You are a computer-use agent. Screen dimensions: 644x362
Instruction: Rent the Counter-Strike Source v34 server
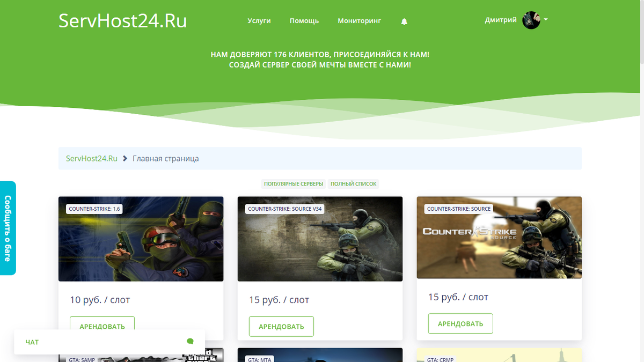click(281, 326)
